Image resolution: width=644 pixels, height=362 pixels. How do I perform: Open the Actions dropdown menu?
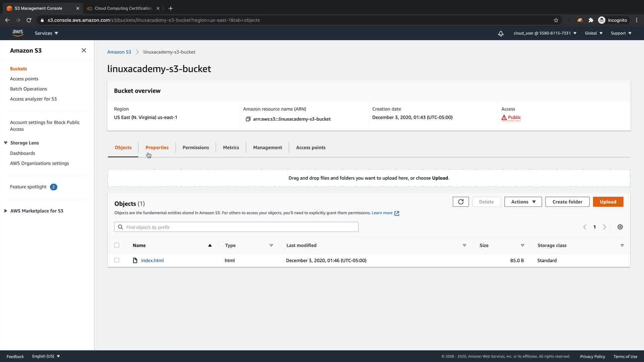[x=523, y=202]
